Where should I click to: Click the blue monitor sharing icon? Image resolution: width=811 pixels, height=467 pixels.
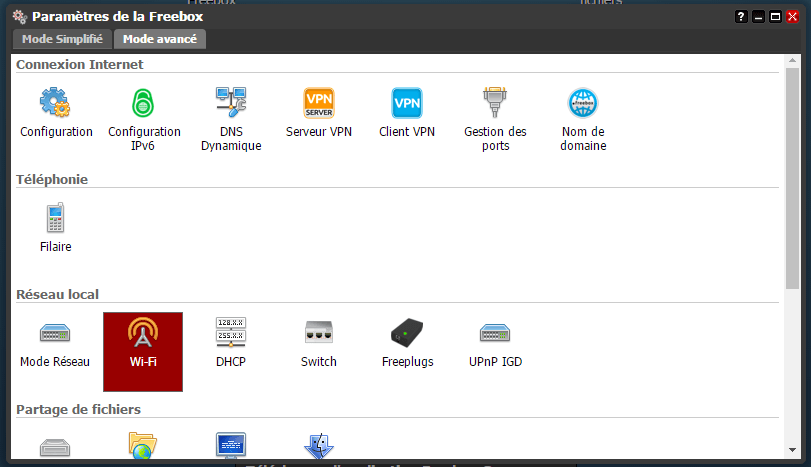click(x=231, y=445)
